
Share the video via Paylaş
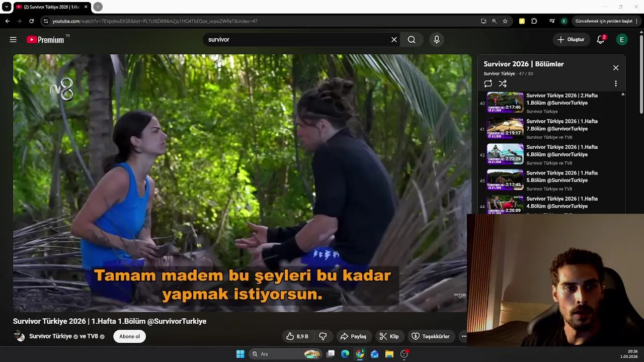click(353, 336)
